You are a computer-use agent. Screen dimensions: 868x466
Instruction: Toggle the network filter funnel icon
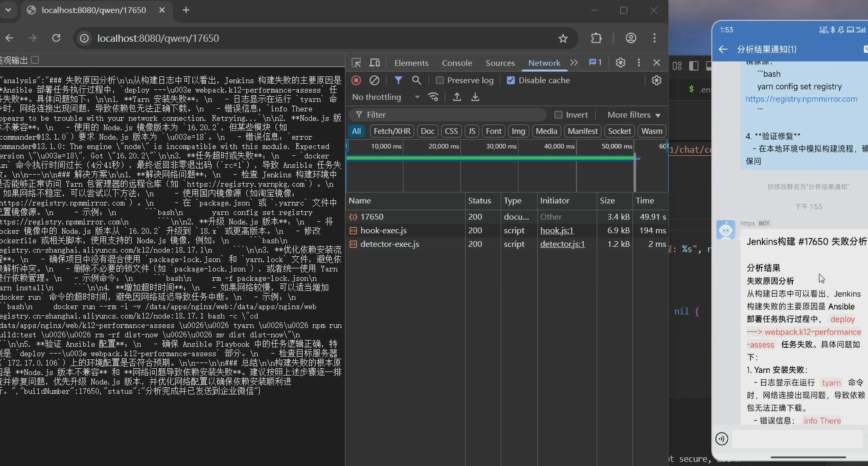[x=399, y=80]
